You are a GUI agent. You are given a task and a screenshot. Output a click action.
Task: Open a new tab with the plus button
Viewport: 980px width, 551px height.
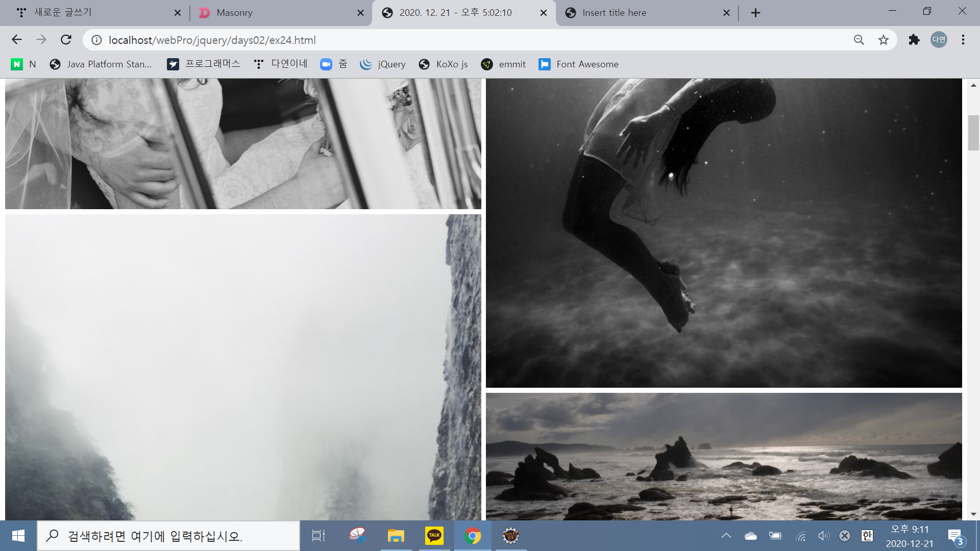(x=755, y=13)
